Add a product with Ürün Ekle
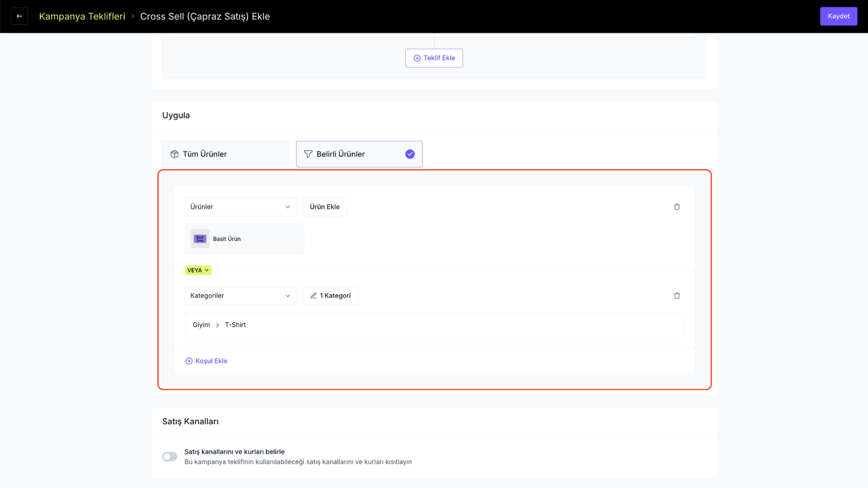868x488 pixels. (x=325, y=207)
